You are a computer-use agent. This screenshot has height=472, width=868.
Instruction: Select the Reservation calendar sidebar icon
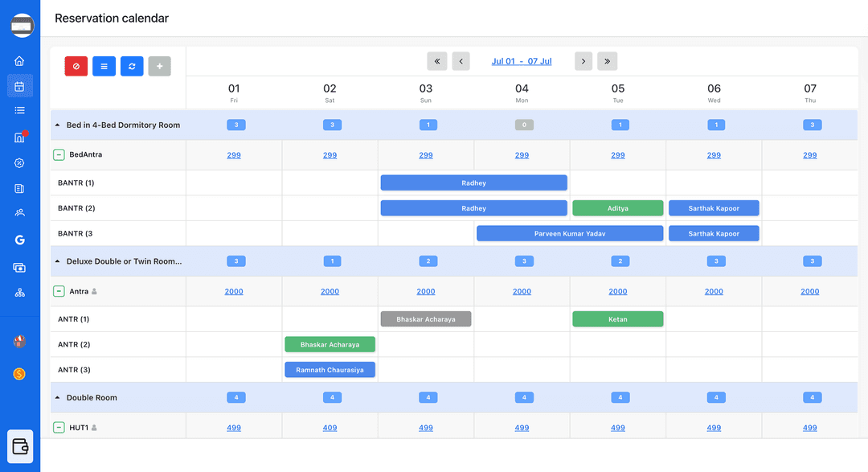click(19, 86)
